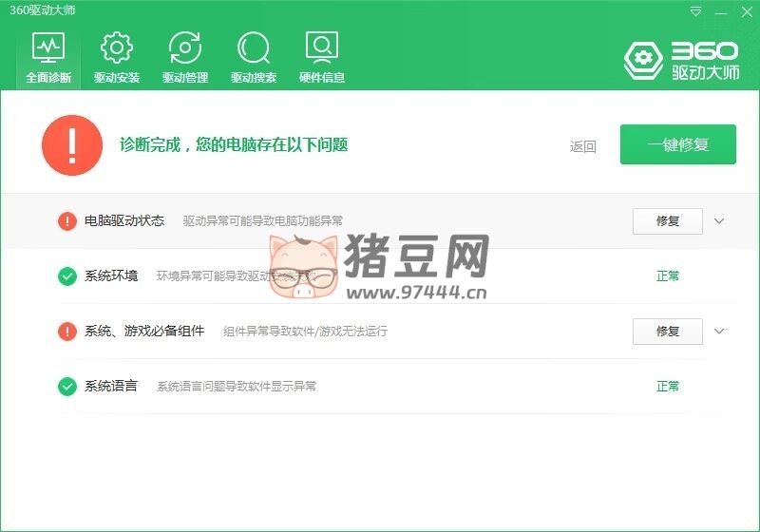Click the 返回 link

click(582, 146)
